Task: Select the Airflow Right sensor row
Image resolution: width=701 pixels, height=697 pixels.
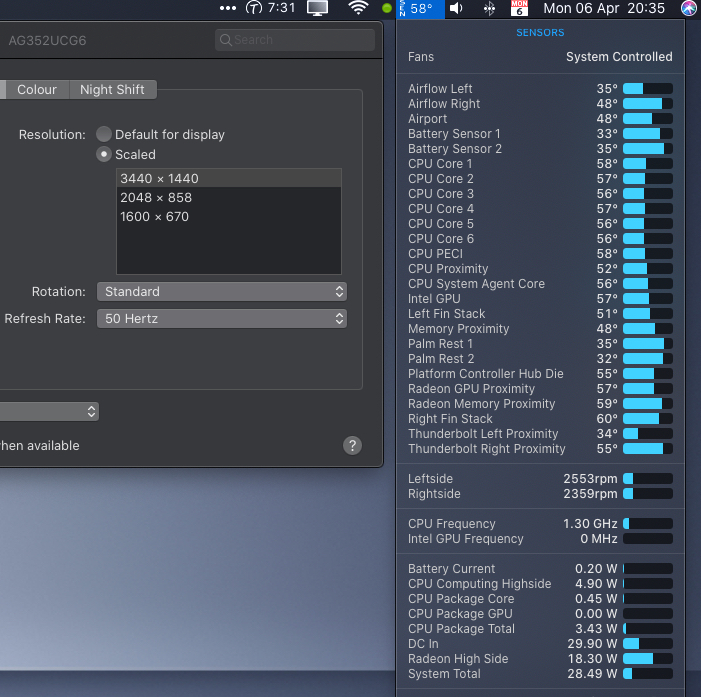Action: [x=540, y=104]
